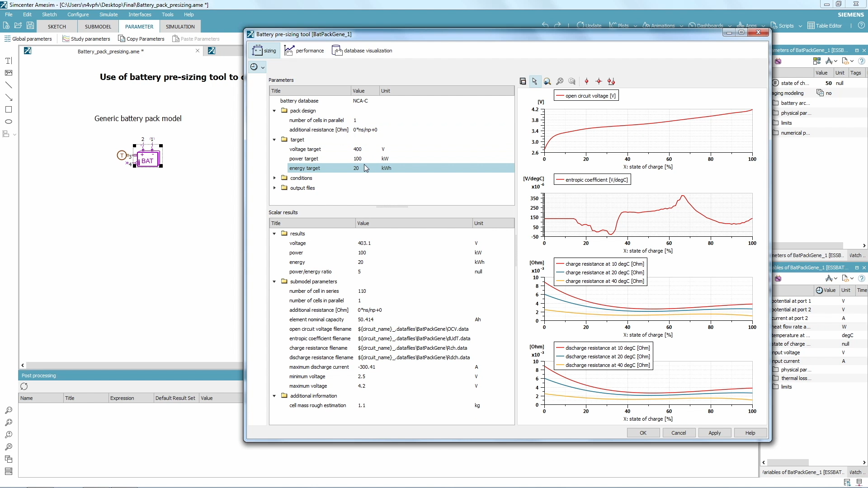868x488 pixels.
Task: Switch to the database visualization view
Action: click(362, 50)
